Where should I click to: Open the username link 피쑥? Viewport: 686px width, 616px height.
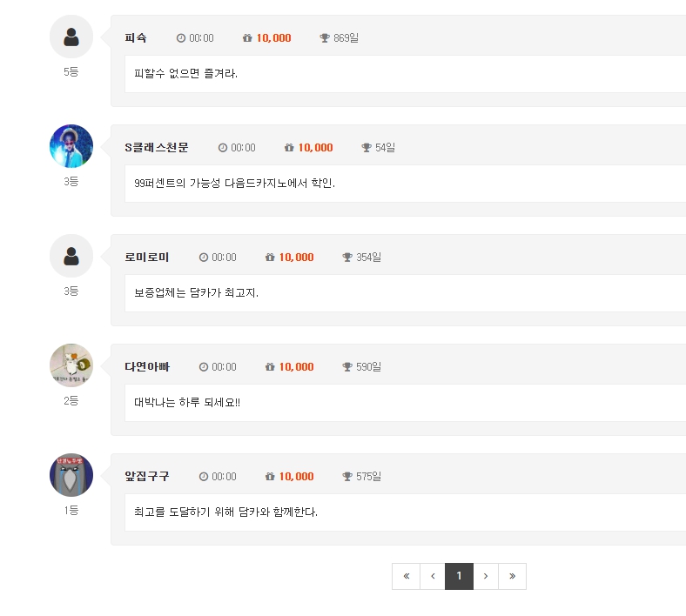[136, 38]
